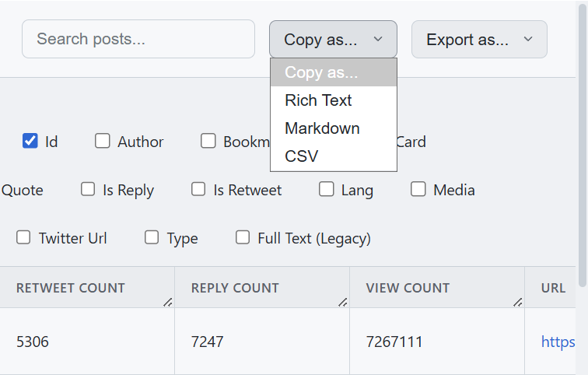Click the View Count column resize handle
This screenshot has height=375, width=588.
point(518,302)
